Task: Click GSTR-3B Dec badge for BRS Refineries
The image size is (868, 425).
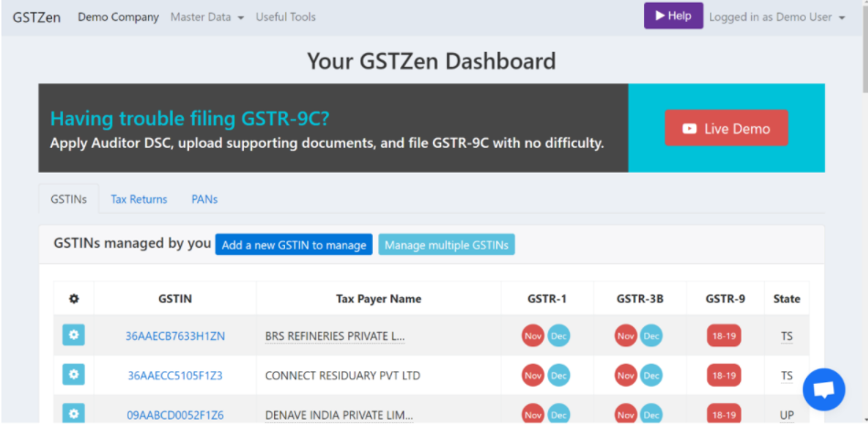Action: [651, 335]
